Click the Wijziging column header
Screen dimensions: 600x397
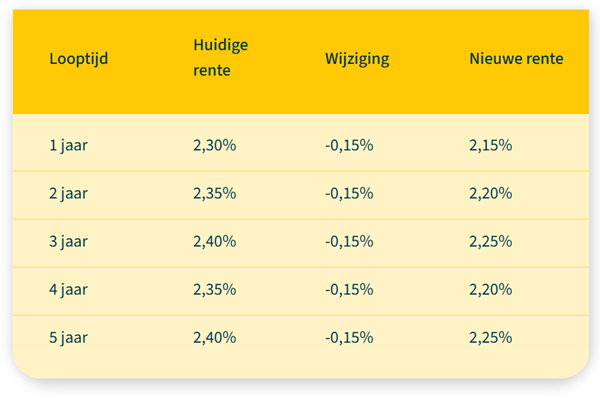click(x=357, y=59)
